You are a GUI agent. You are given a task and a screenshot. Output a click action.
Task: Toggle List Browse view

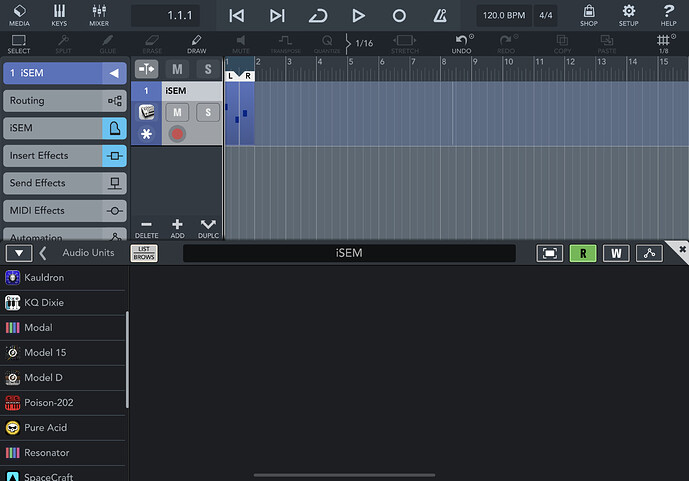coord(144,253)
